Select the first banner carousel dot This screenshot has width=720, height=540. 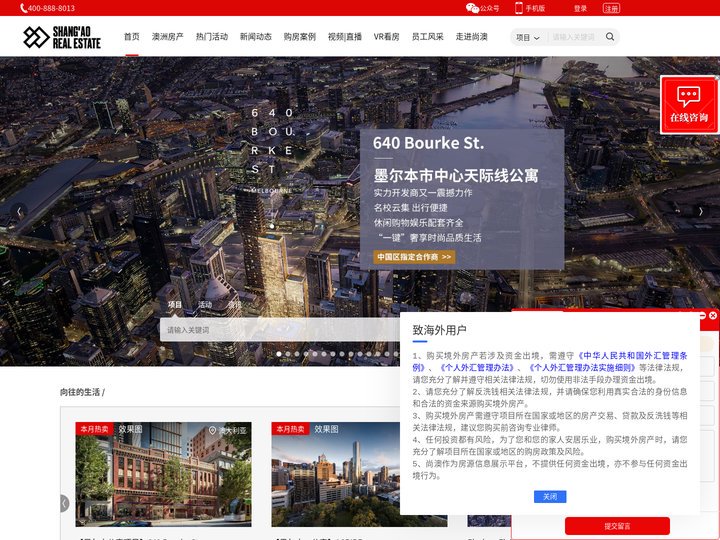point(279,354)
